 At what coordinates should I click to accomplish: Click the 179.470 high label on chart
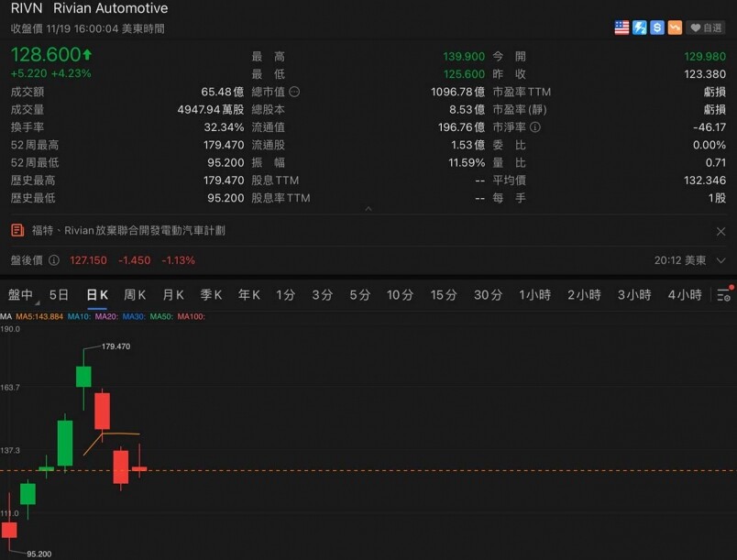(116, 346)
